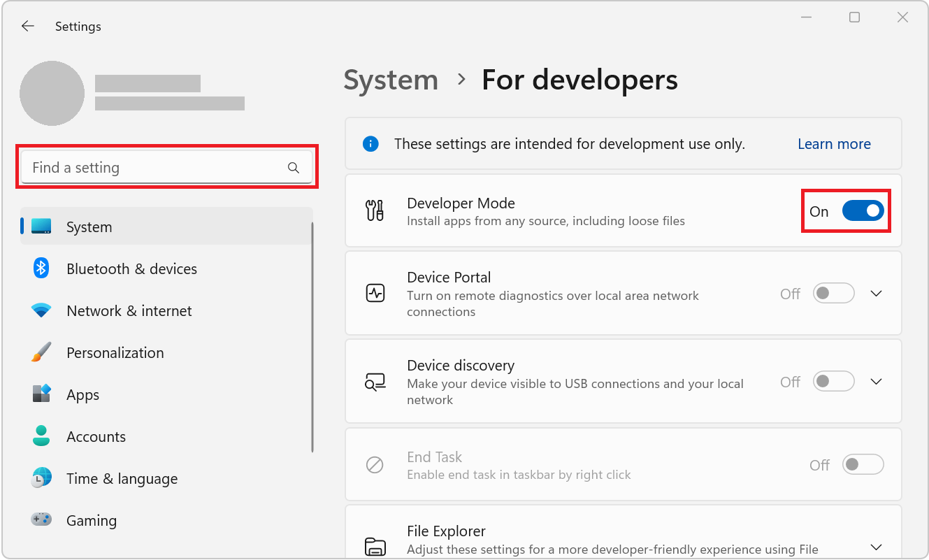929x560 pixels.
Task: Open Gaming settings icon
Action: 41,520
